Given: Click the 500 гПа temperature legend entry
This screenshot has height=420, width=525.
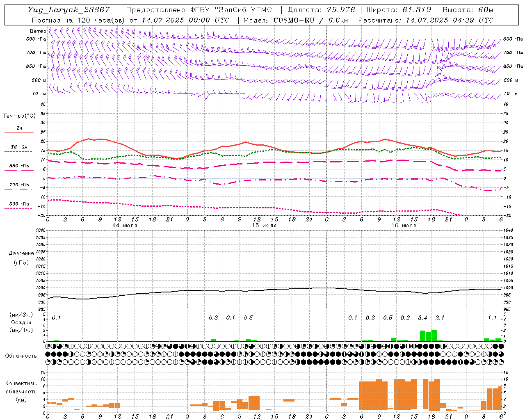Looking at the screenshot, I should click(x=19, y=204).
